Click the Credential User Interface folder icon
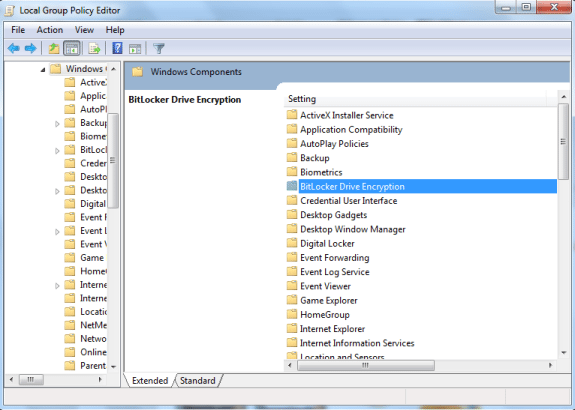 pyautogui.click(x=292, y=201)
